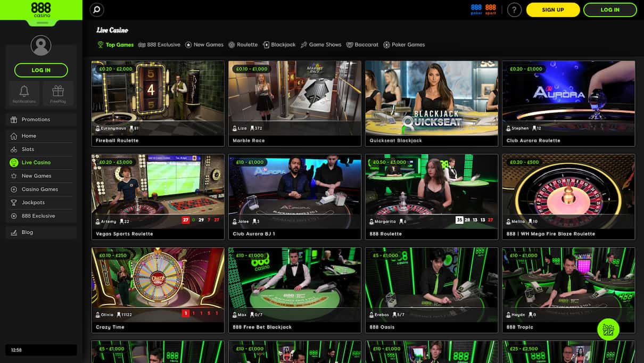This screenshot has height=363, width=644.
Task: Switch to the 888 Exclusive tab
Action: (159, 45)
